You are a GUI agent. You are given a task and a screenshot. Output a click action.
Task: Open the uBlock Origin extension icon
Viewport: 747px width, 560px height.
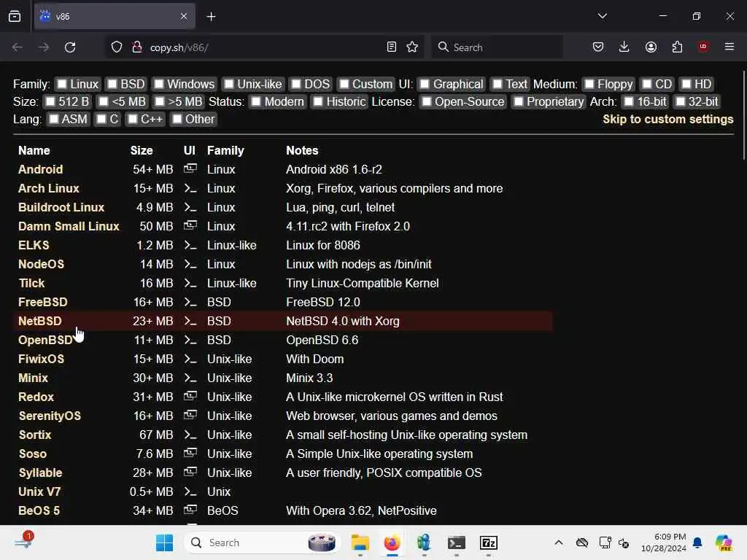[x=703, y=47]
